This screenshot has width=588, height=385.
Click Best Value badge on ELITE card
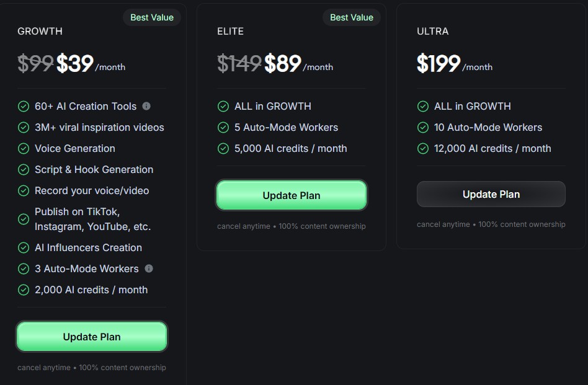click(x=352, y=17)
